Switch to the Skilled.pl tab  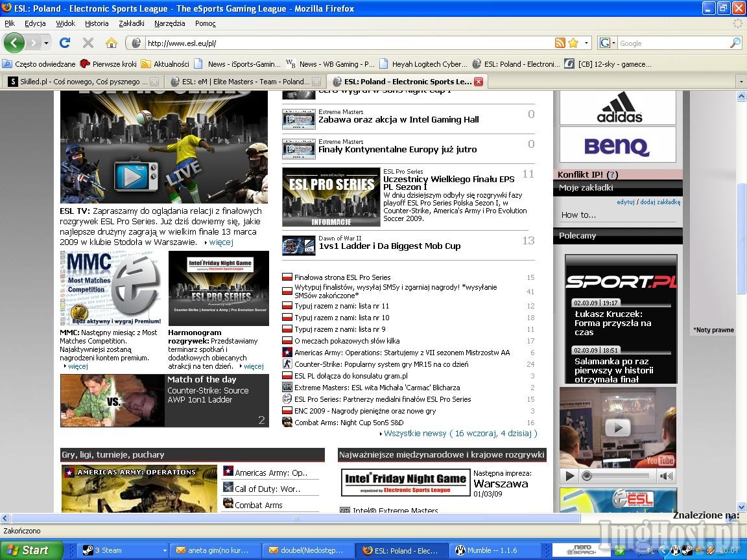coord(84,82)
